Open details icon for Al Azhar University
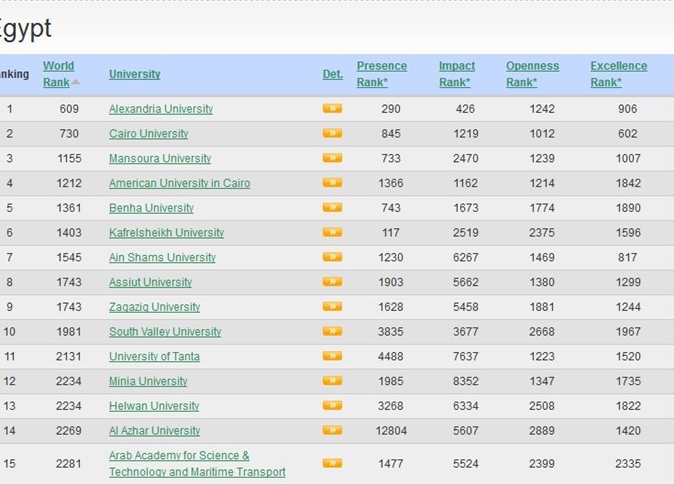Image resolution: width=674 pixels, height=485 pixels. pyautogui.click(x=332, y=430)
